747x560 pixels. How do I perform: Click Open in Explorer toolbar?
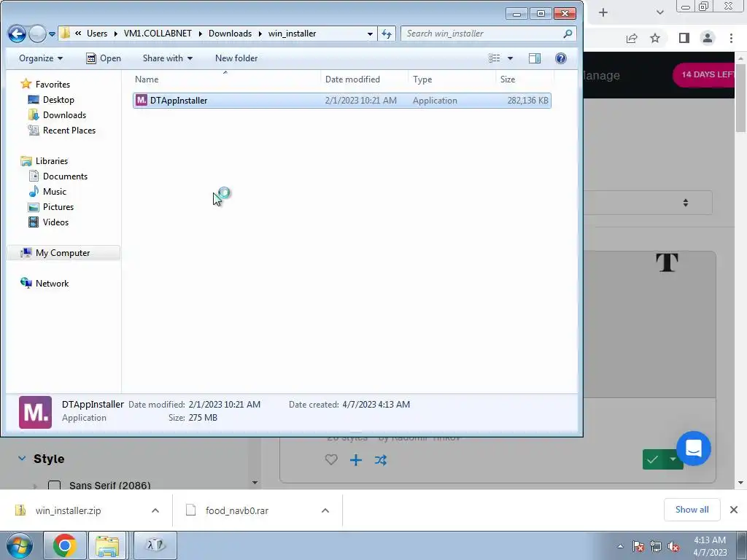coord(104,58)
